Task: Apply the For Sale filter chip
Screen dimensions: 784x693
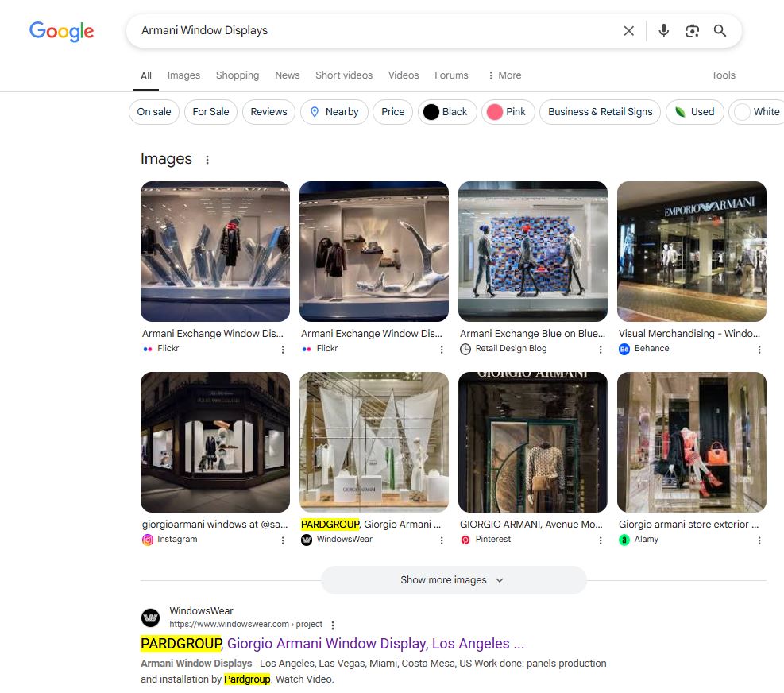Action: pyautogui.click(x=210, y=111)
